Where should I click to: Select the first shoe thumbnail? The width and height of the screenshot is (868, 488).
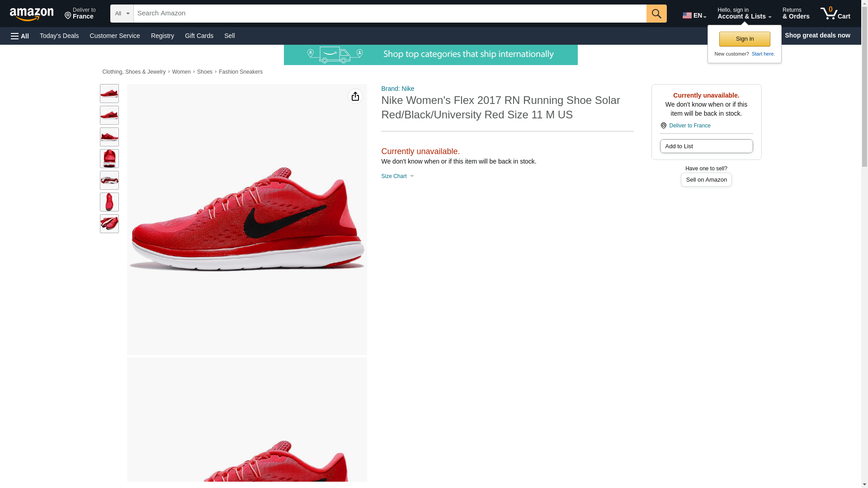(109, 93)
